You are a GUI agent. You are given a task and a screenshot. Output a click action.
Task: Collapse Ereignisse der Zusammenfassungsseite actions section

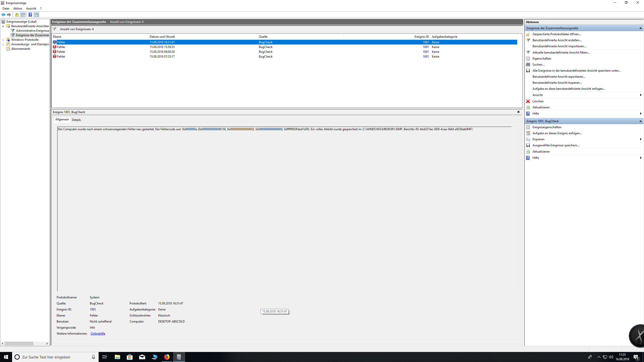640,28
